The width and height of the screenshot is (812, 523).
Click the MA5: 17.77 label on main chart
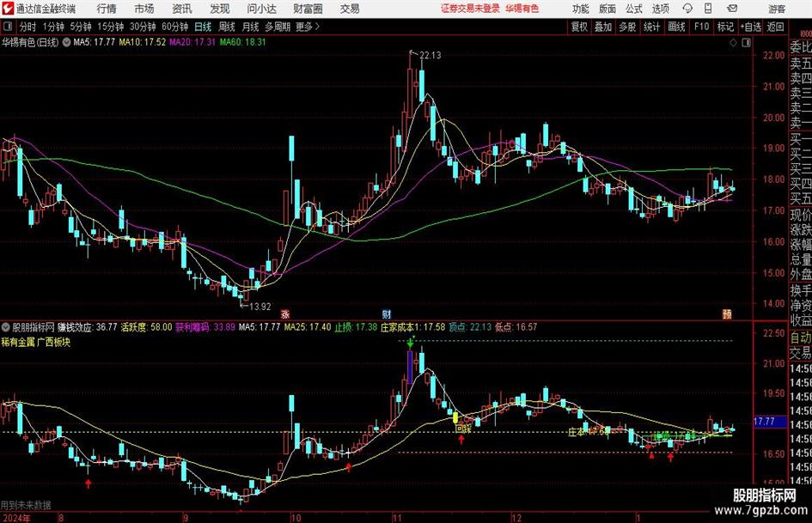[x=94, y=42]
